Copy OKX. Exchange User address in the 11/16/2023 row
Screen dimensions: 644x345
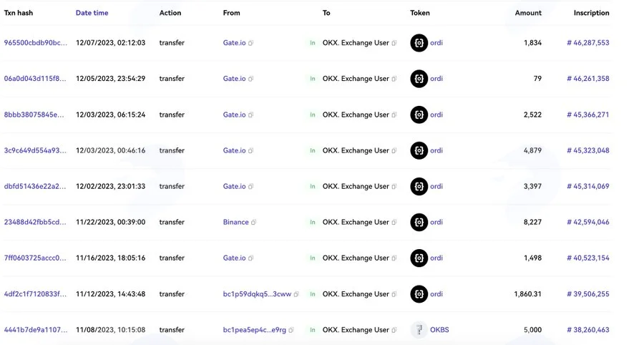[394, 258]
